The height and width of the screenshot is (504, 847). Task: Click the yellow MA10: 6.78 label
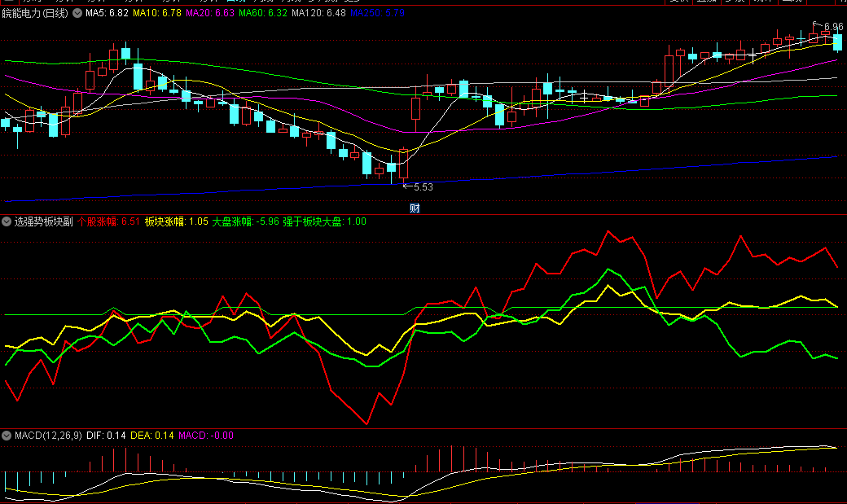tap(157, 13)
